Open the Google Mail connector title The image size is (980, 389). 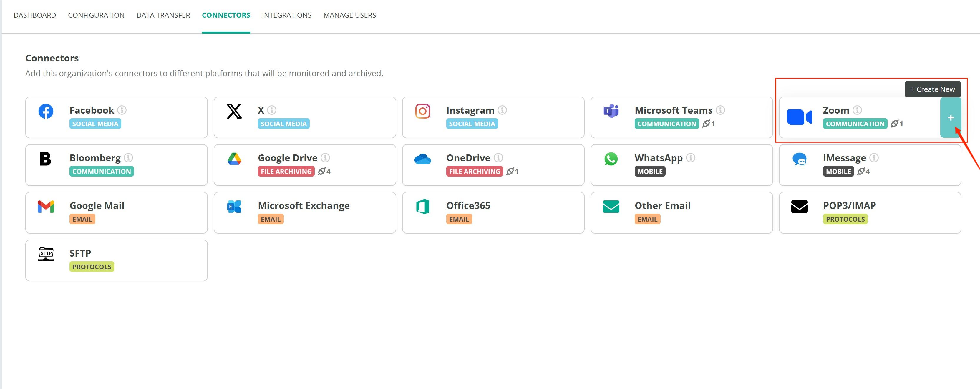pyautogui.click(x=97, y=206)
